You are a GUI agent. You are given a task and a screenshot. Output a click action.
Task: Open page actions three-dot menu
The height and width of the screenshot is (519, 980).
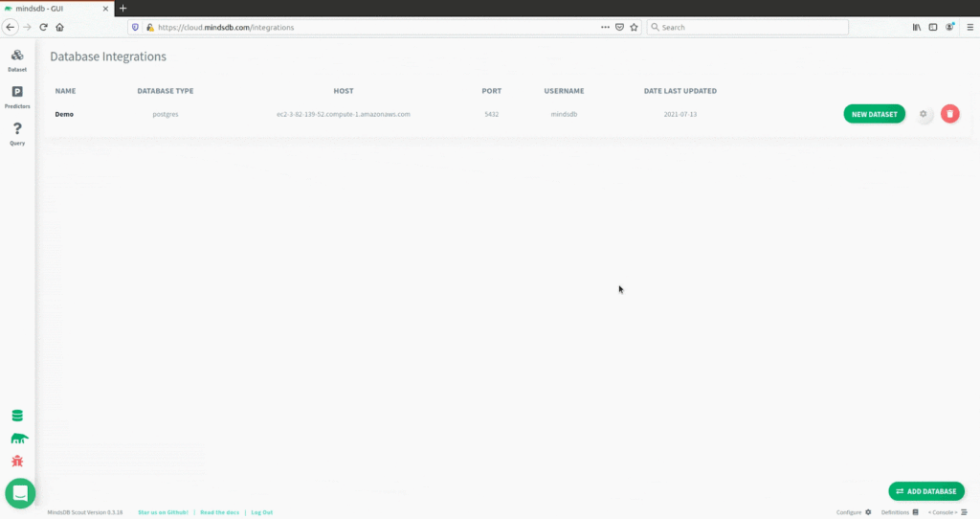605,27
